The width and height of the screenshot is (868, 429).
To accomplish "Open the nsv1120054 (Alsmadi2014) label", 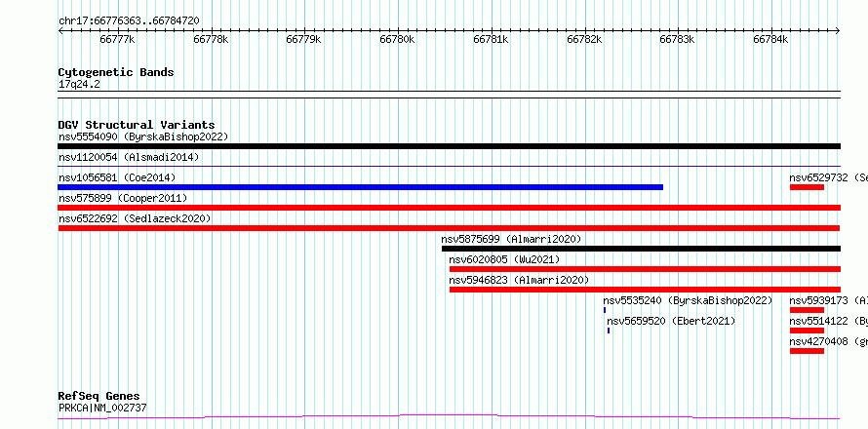I will tap(129, 157).
